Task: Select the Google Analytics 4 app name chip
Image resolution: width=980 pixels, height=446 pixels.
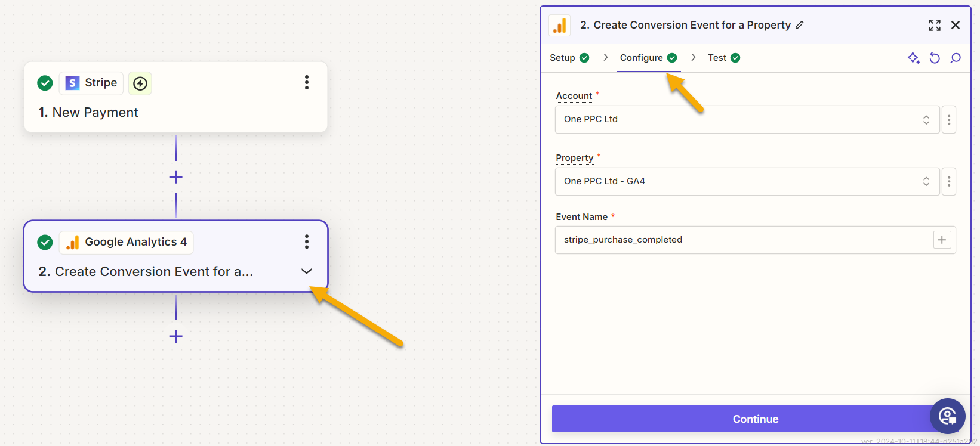Action: [x=127, y=242]
